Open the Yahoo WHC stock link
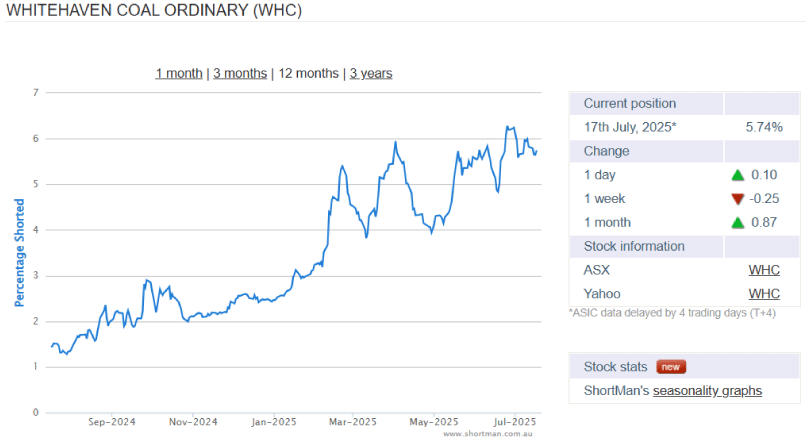The width and height of the screenshot is (806, 442). pyautogui.click(x=764, y=294)
